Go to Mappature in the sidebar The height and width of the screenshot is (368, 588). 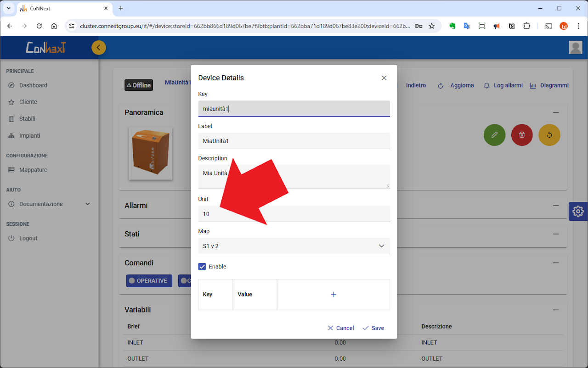pos(33,170)
